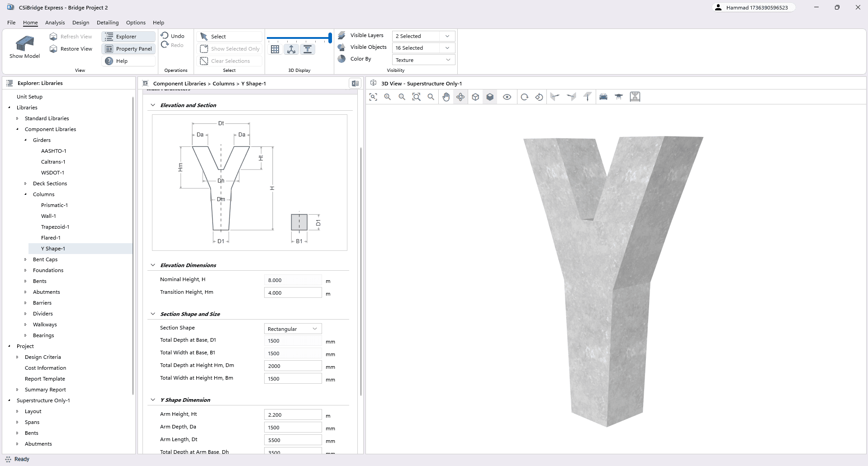This screenshot has width=868, height=466.
Task: Activate the Orbit tool in 3D view
Action: 460,97
